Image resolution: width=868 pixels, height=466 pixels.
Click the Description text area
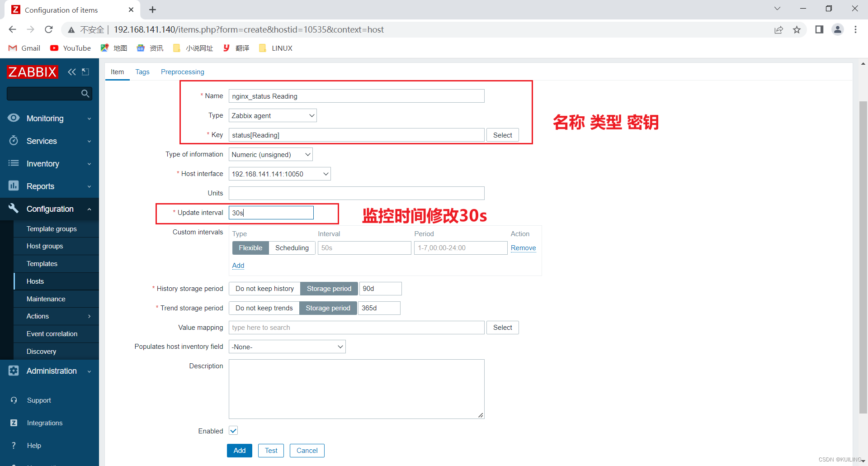[357, 389]
